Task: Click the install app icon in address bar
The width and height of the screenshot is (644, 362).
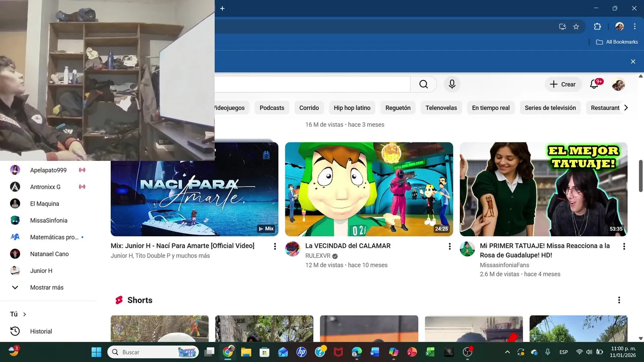Action: tap(562, 27)
